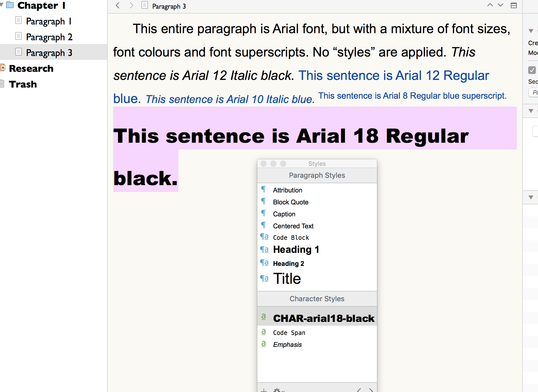Open Paragraph 2 in the binder
The image size is (538, 392).
tap(49, 37)
